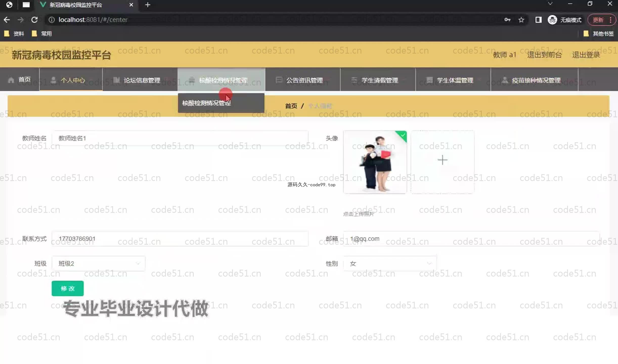The width and height of the screenshot is (618, 364).
Task: Click the 邮箱 email input field
Action: coord(471,239)
